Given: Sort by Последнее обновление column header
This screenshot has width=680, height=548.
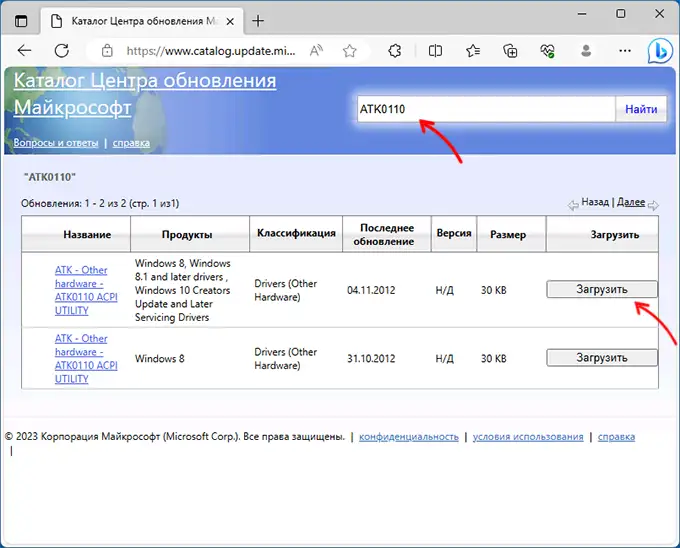Looking at the screenshot, I should (384, 235).
